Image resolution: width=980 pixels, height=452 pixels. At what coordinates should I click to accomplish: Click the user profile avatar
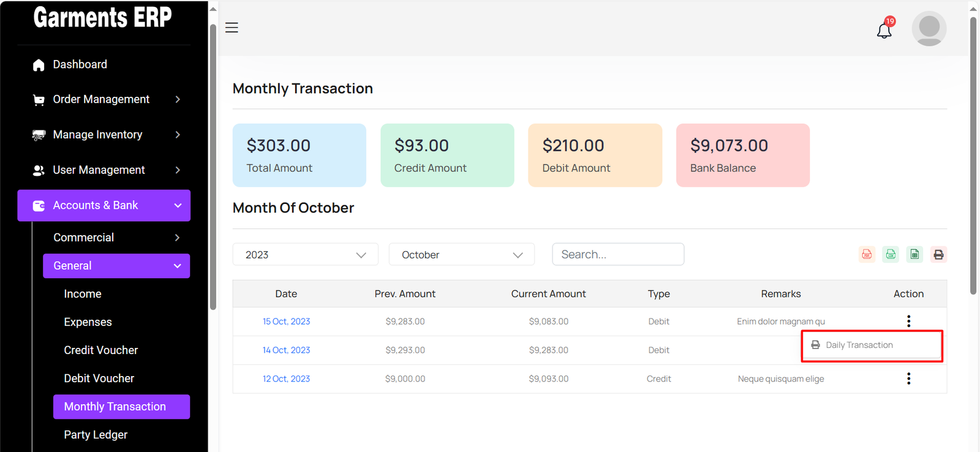929,29
